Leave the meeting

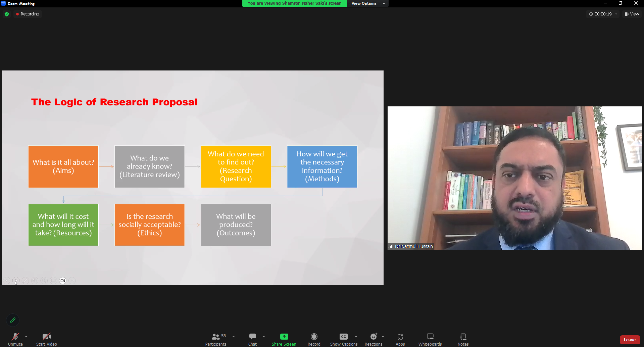(630, 340)
